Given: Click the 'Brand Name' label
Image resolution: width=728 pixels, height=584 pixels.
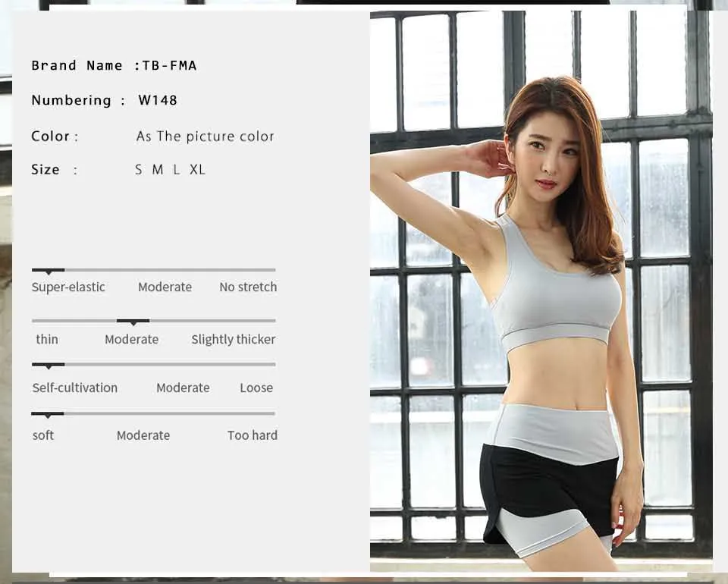Looking at the screenshot, I should coord(77,65).
